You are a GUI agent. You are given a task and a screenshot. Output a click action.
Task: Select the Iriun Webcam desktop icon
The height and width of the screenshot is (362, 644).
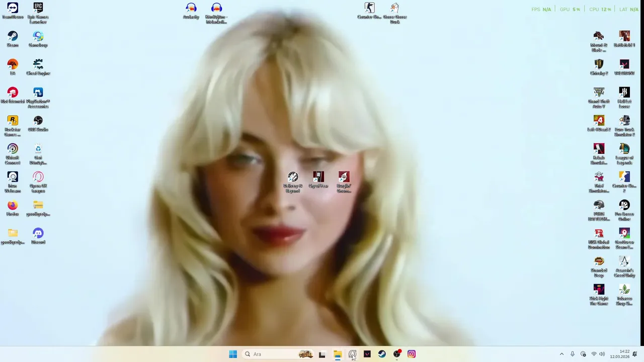pyautogui.click(x=13, y=182)
